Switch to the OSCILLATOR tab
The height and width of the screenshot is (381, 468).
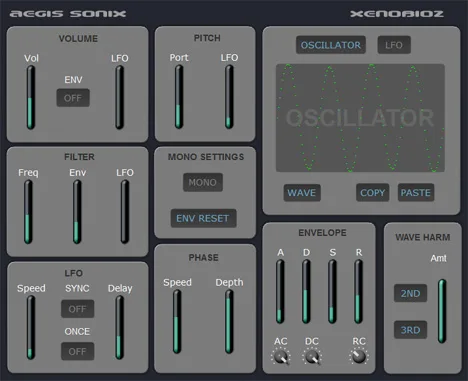[331, 45]
